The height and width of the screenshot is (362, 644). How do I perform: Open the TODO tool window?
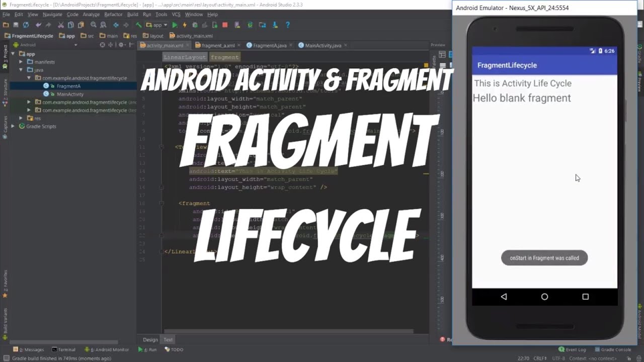[174, 349]
